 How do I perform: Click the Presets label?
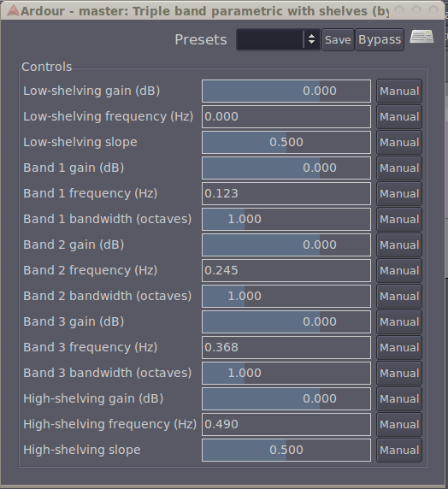coord(201,39)
